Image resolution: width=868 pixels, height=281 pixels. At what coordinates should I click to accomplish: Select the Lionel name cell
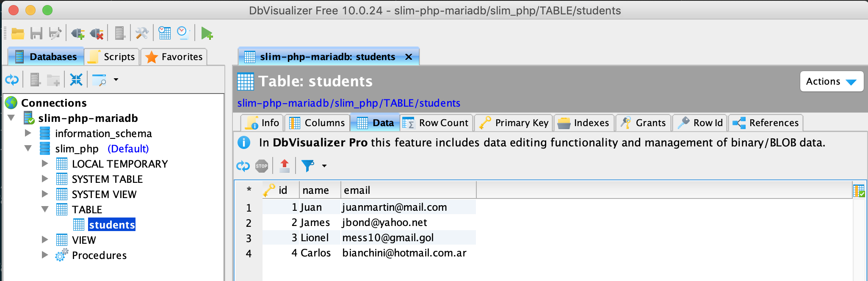click(x=320, y=237)
